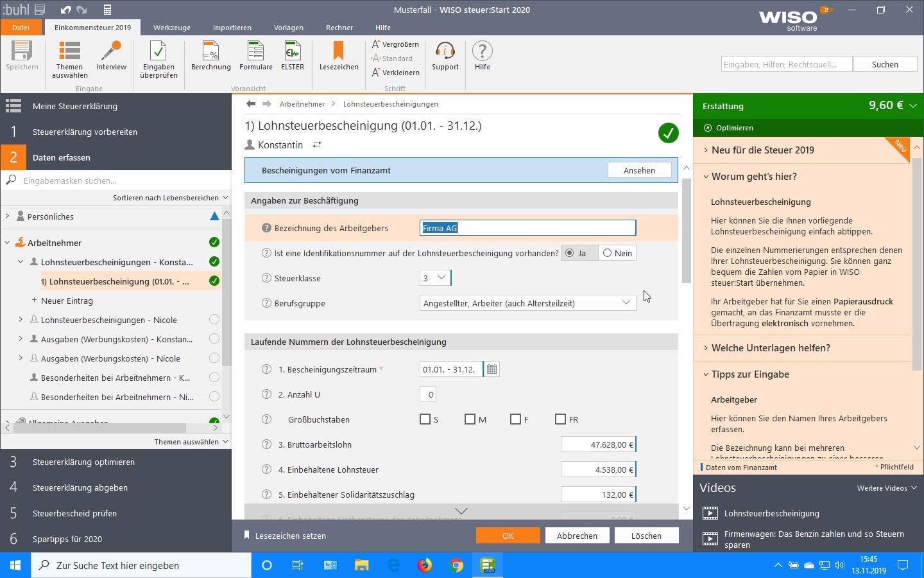Switch to the Werkzeuge tab

click(172, 28)
